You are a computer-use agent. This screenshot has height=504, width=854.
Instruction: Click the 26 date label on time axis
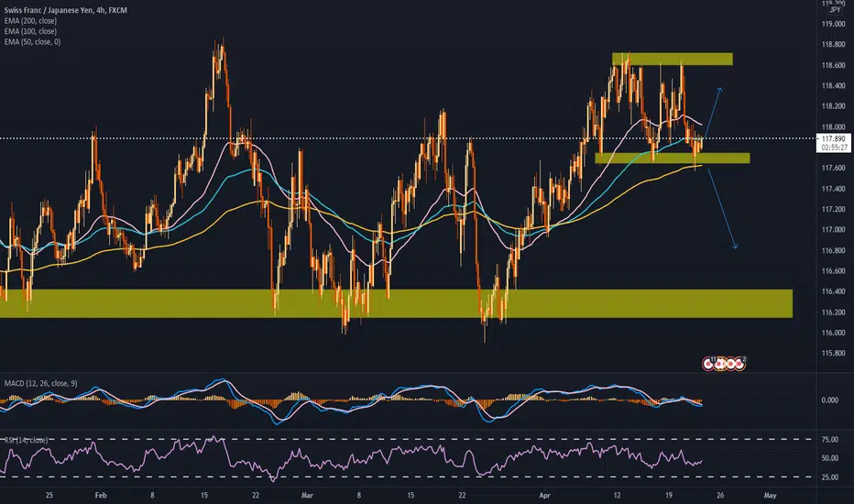point(720,495)
